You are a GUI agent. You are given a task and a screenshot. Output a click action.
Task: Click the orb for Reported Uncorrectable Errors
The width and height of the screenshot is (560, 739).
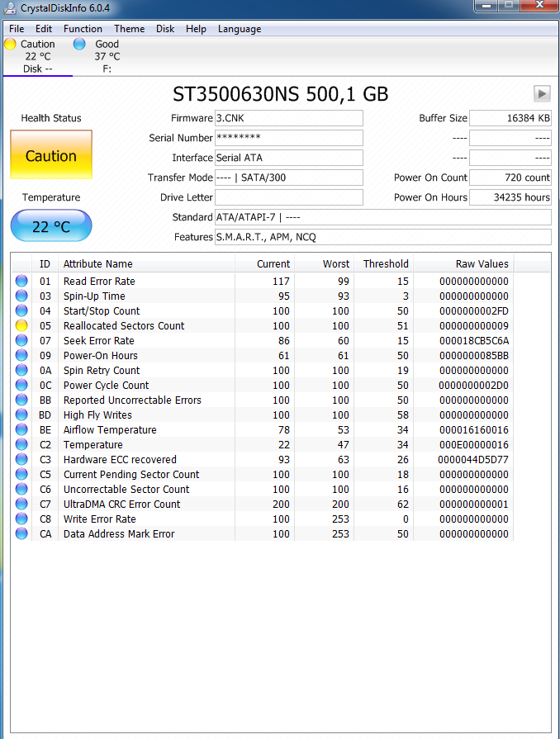21,400
